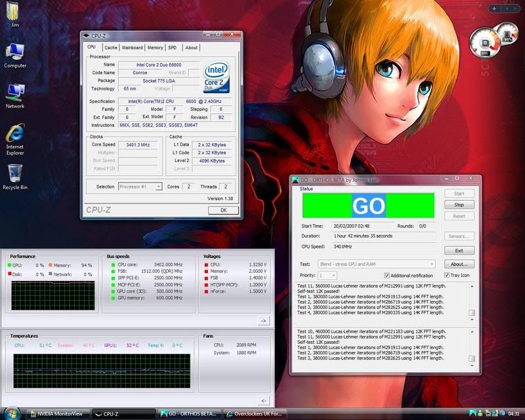
Task: Click the green GO status bar
Action: 368,205
